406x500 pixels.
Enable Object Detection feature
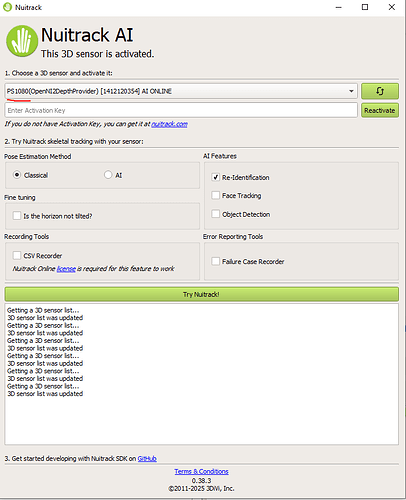coord(216,214)
